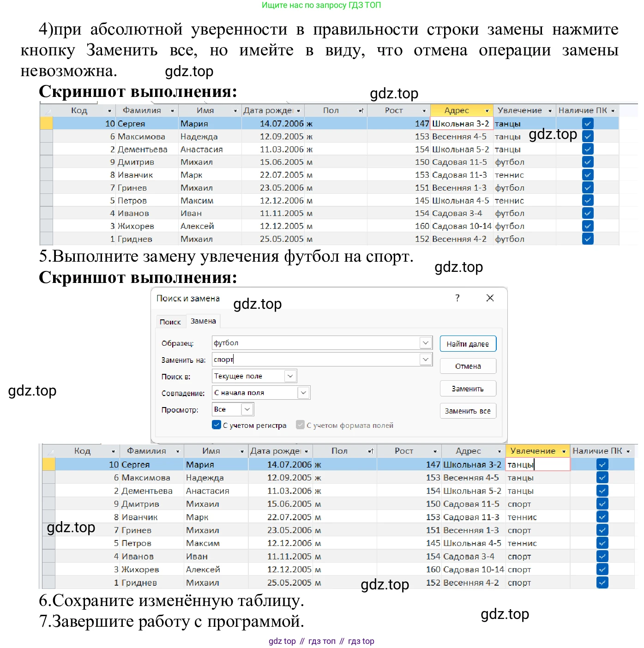
Task: Click Пол column sort indicator in lower table
Action: (371, 451)
